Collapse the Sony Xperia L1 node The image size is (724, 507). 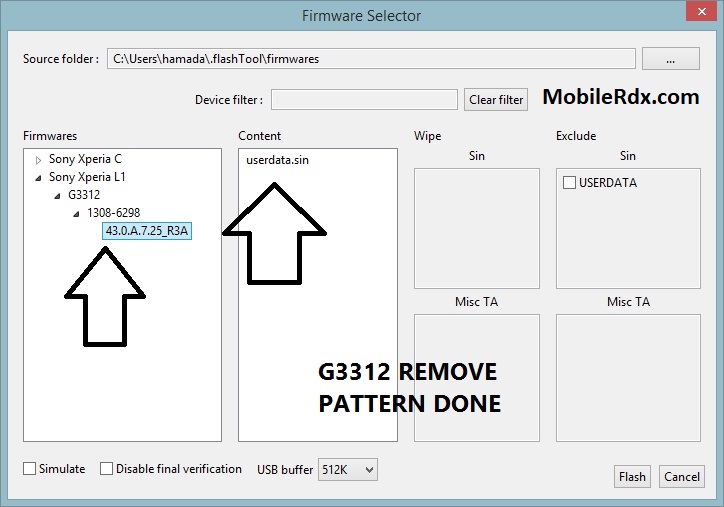[38, 178]
